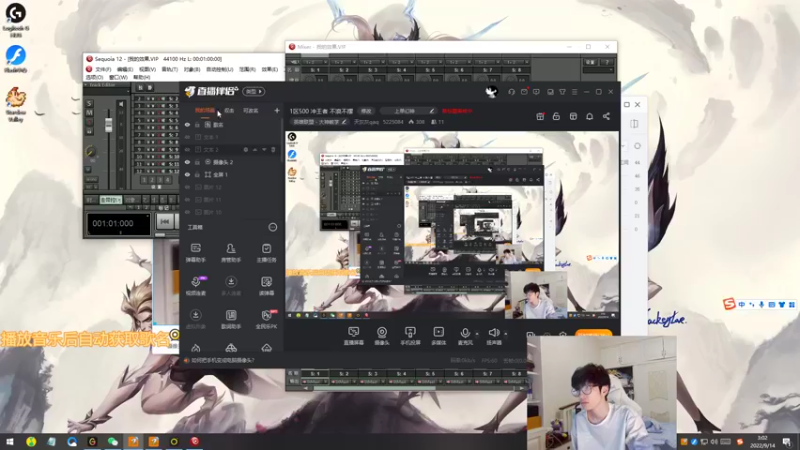The image size is (800, 450).
Task: Delete the 文本 2 layer with trash icon
Action: click(x=273, y=149)
